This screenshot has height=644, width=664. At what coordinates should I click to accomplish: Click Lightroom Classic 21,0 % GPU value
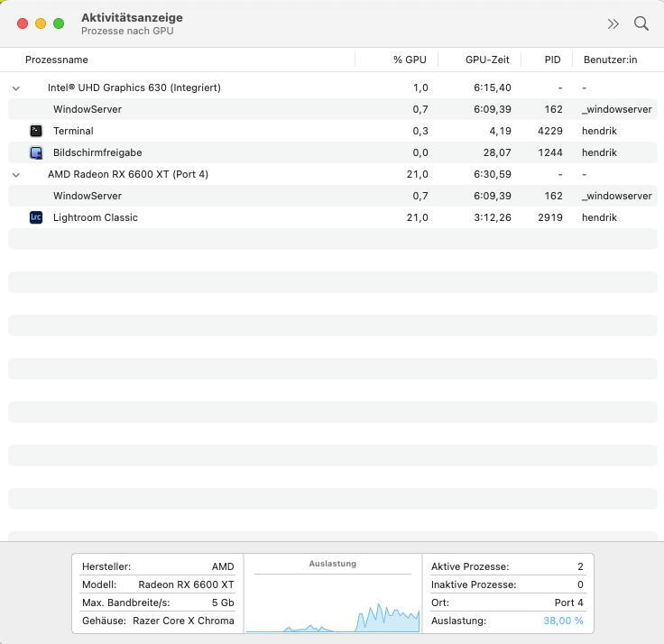coord(418,217)
